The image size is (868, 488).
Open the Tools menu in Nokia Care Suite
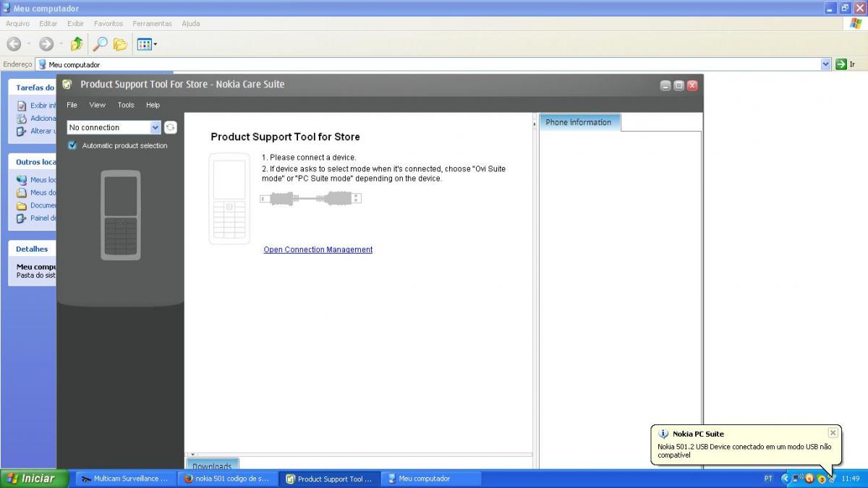(x=126, y=105)
